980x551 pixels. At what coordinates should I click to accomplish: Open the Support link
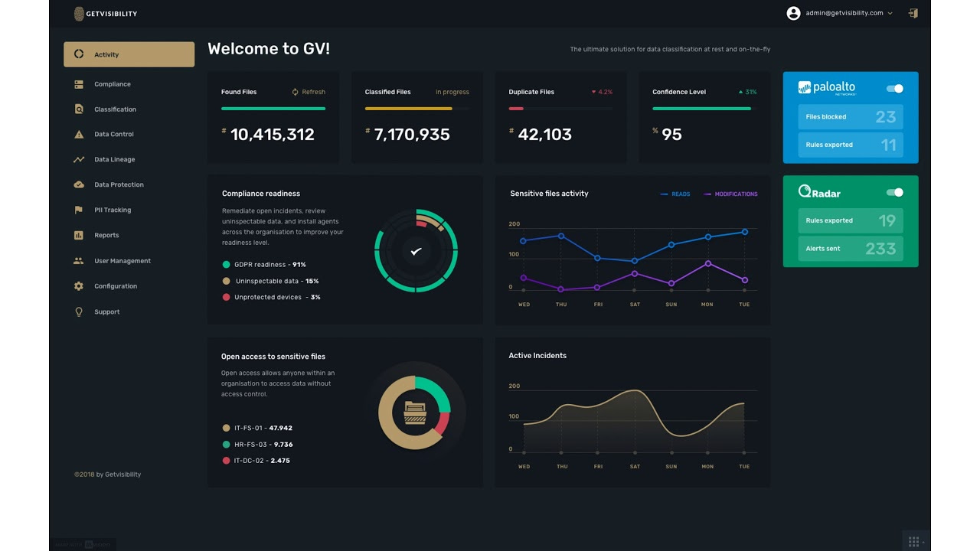tap(106, 312)
